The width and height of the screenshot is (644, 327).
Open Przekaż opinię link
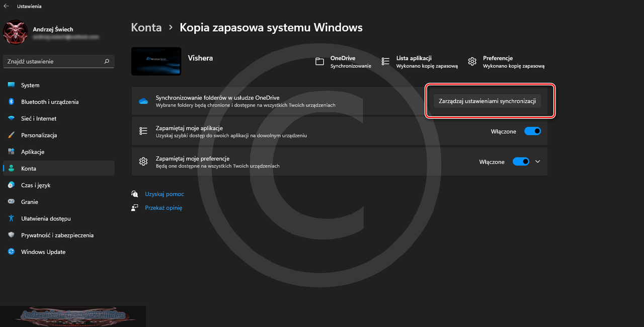164,207
